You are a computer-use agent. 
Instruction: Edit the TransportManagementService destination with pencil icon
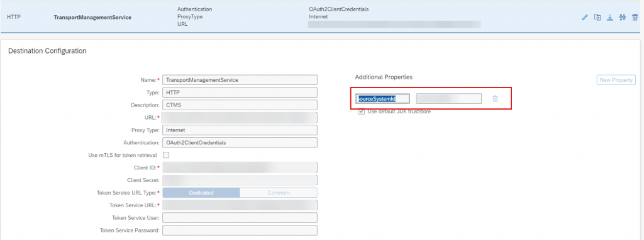[585, 17]
